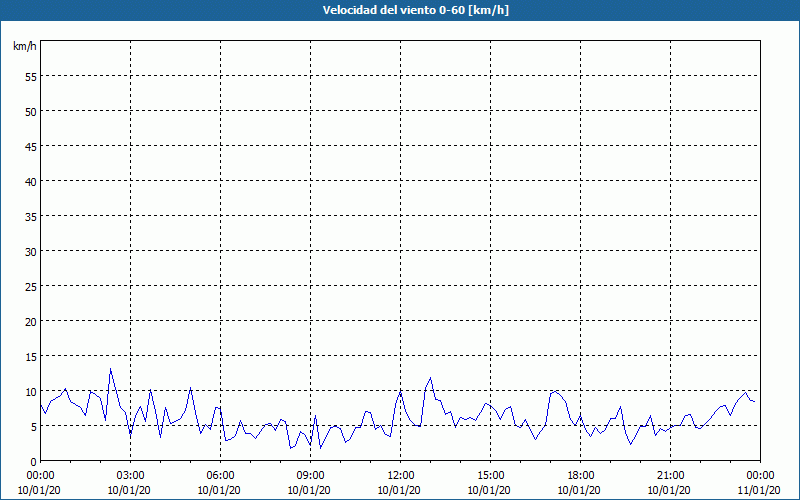This screenshot has height=500, width=800.
Task: Click the "12:00" time label
Action: (401, 476)
